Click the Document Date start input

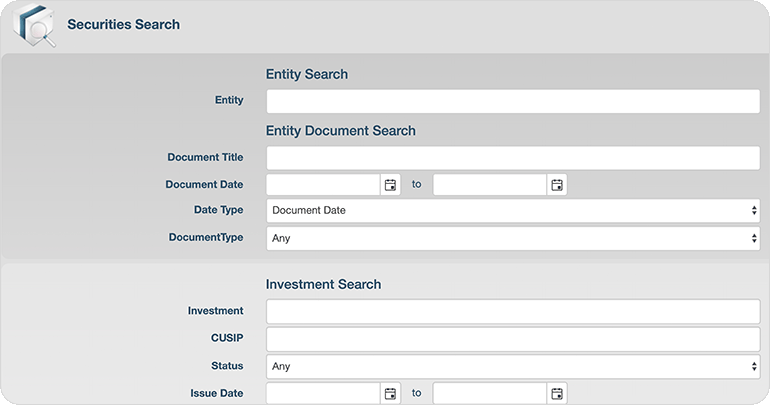tap(323, 185)
